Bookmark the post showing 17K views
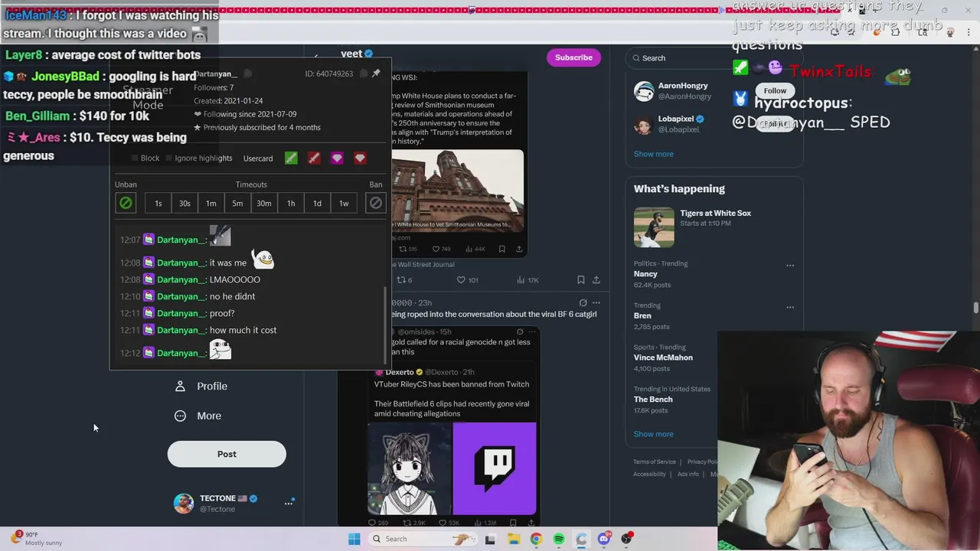This screenshot has width=980, height=551. point(580,280)
